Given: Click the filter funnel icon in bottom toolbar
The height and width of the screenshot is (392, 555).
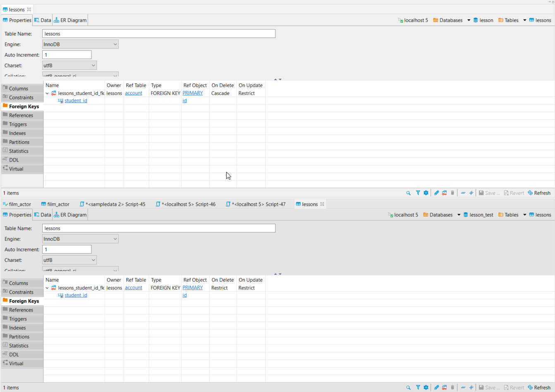Looking at the screenshot, I should pyautogui.click(x=417, y=192).
